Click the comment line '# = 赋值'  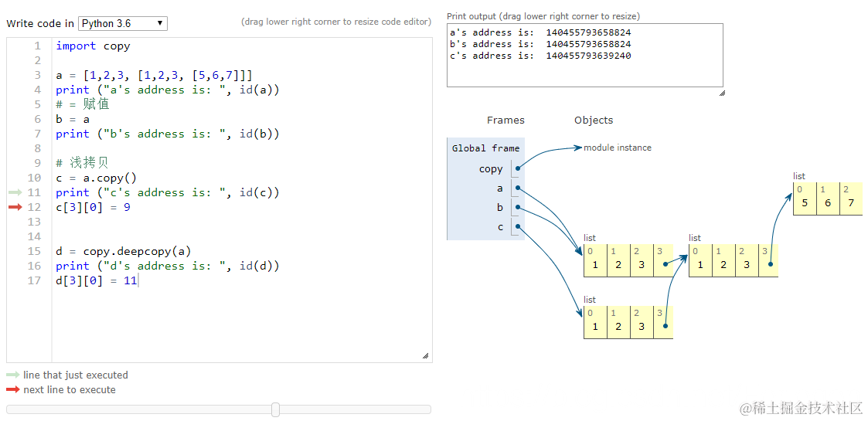[83, 104]
